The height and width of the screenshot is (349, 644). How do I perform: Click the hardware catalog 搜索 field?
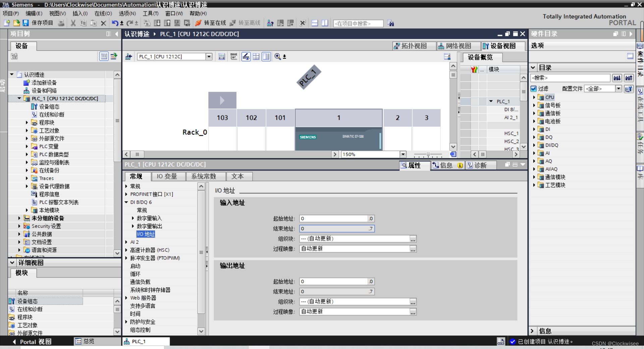click(570, 78)
